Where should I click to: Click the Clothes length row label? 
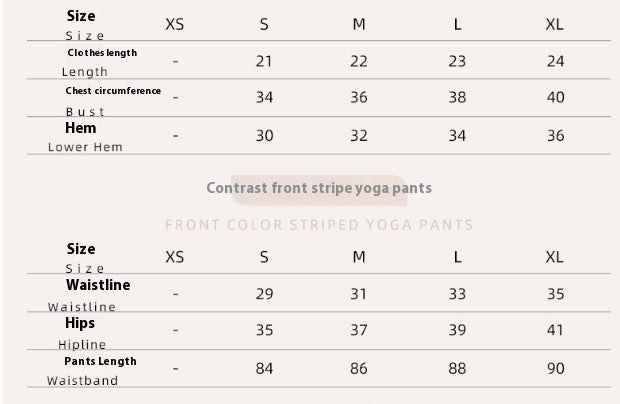102,52
